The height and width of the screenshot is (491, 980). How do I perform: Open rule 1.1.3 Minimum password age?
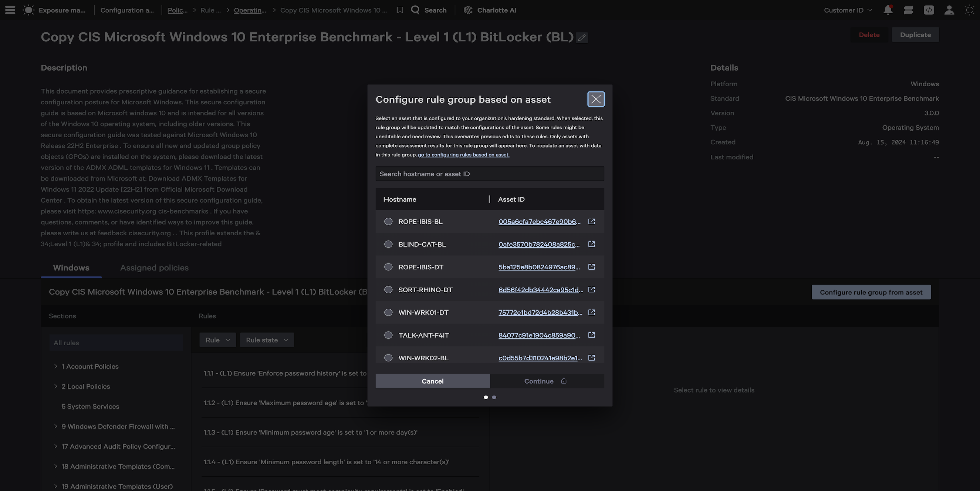click(x=310, y=433)
